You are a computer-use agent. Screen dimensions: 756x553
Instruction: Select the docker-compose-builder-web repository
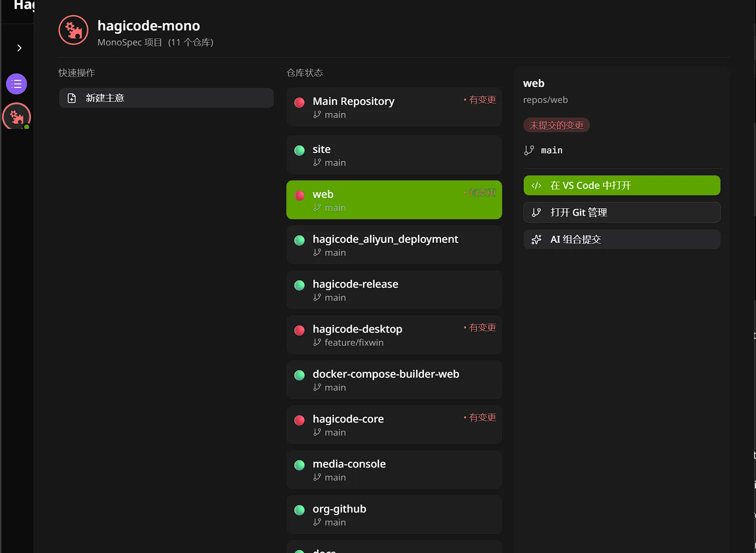[x=394, y=380]
